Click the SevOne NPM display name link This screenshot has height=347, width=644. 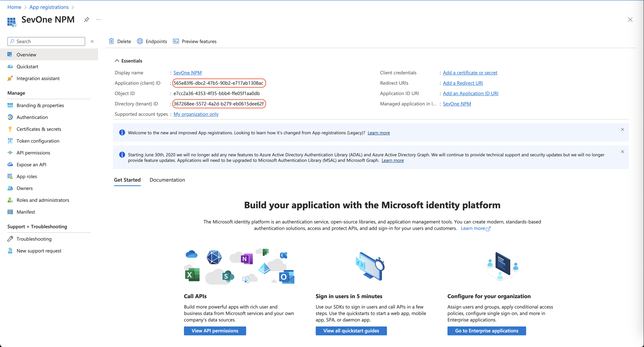coord(187,73)
